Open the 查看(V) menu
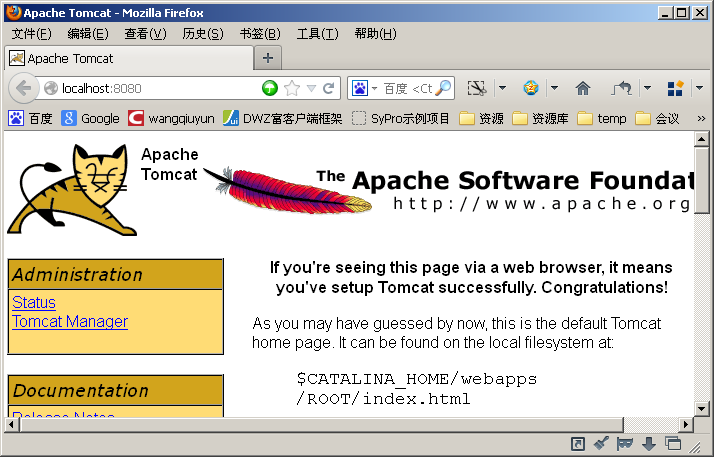Viewport: 714px width, 457px height. [145, 34]
